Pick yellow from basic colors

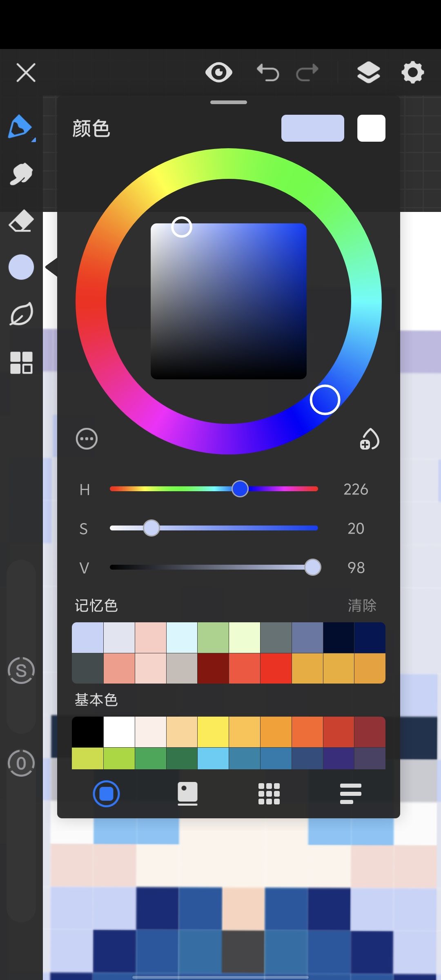(213, 732)
